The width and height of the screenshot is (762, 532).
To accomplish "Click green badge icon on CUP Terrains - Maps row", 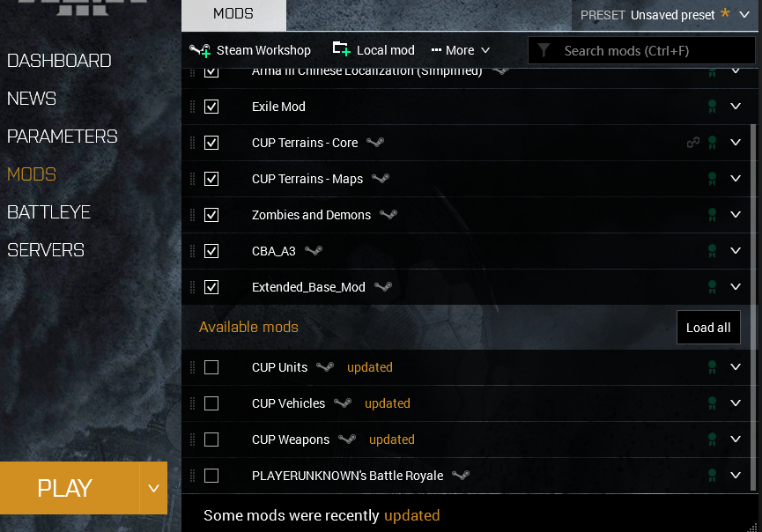I will [x=712, y=179].
